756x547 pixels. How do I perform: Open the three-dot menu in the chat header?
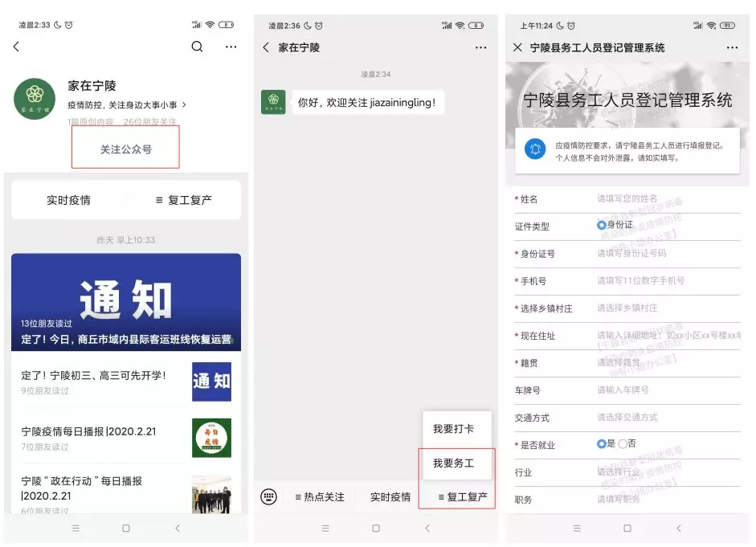click(480, 47)
